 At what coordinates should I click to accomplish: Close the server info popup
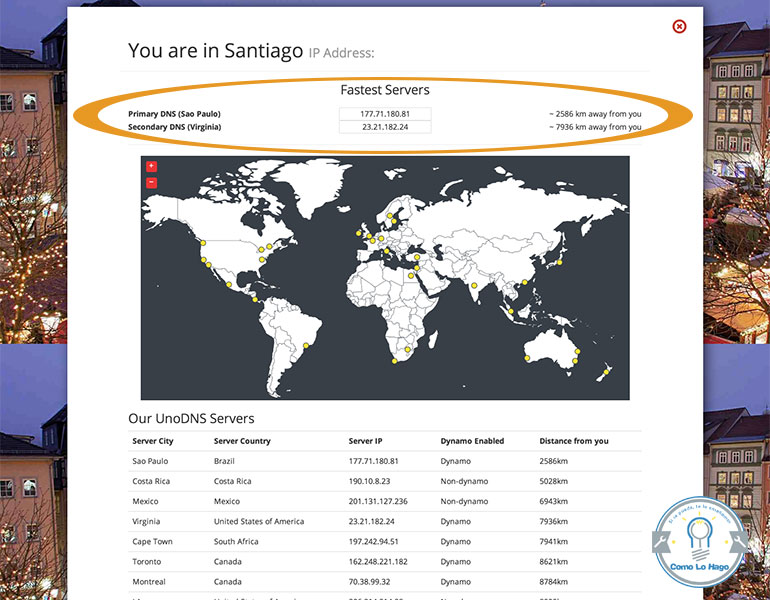click(x=680, y=26)
